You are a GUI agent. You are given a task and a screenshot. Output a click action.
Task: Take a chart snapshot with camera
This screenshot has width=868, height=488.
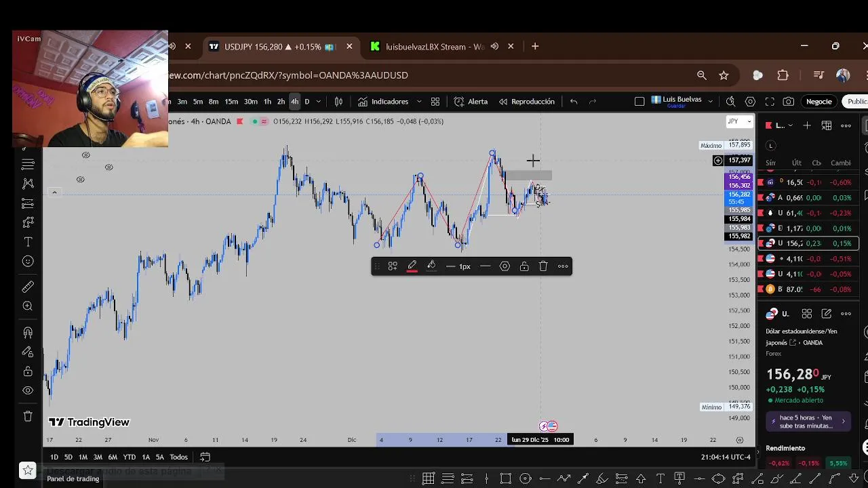pos(788,102)
